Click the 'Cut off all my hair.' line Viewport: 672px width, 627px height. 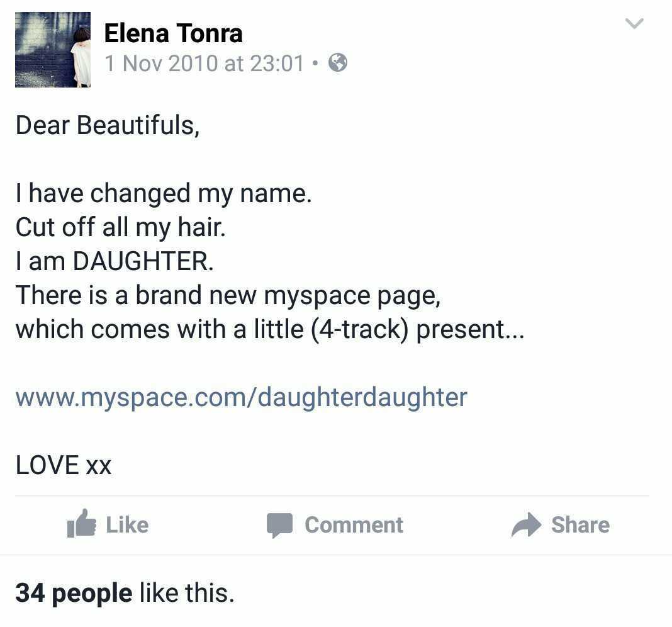pyautogui.click(x=120, y=227)
